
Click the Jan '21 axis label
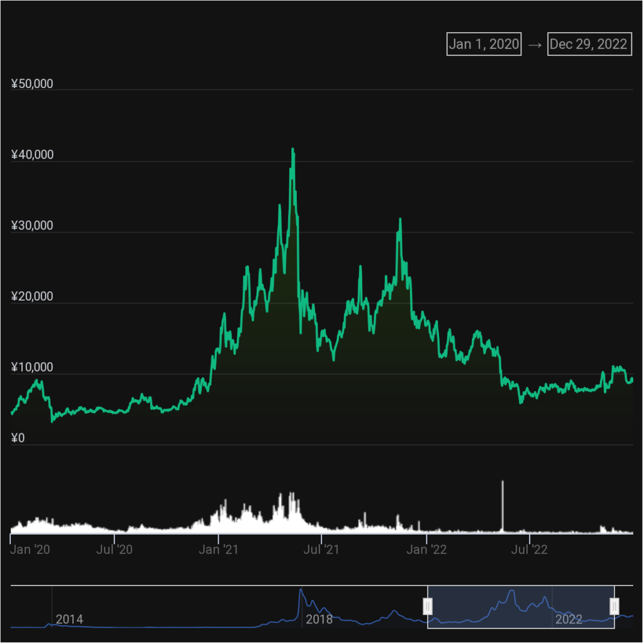[218, 550]
